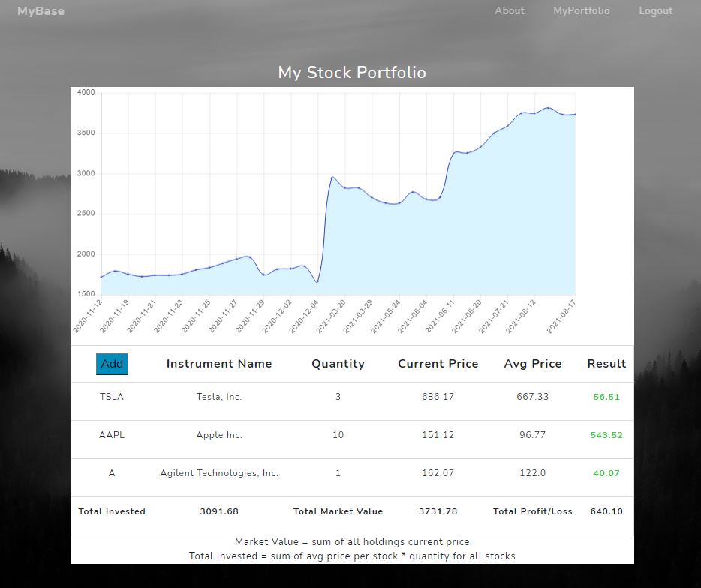Click the Quantity column header
Image resolution: width=701 pixels, height=588 pixels.
click(338, 364)
